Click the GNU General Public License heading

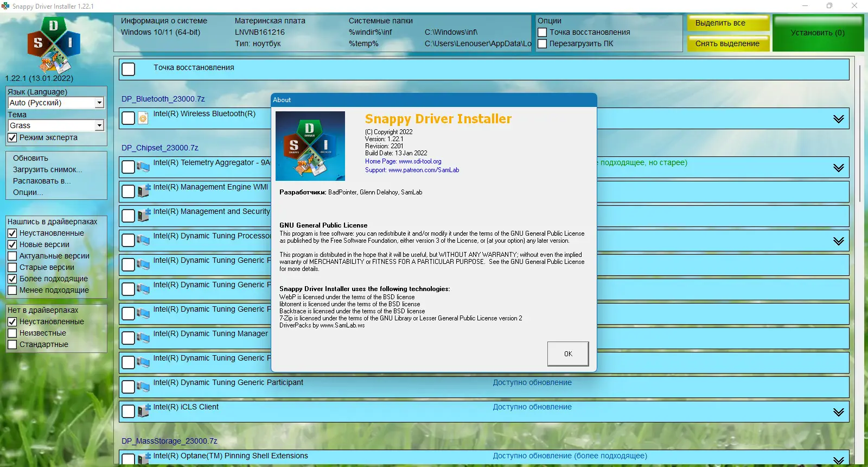click(323, 225)
